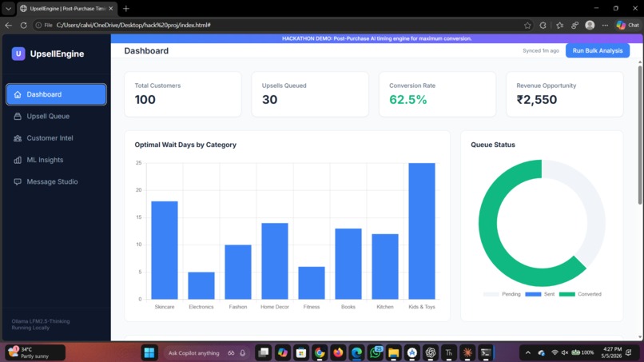
Task: Click the Message Studio chat icon
Action: [x=18, y=181]
